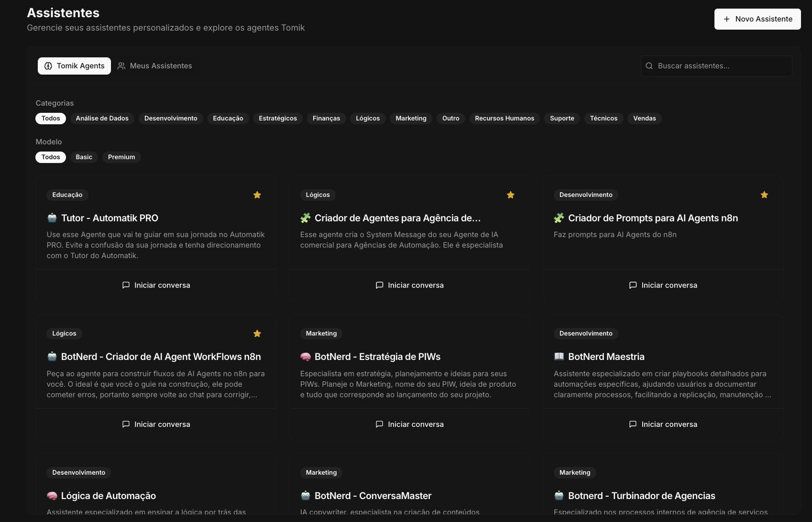Switch to the Tomik Agents tab
The height and width of the screenshot is (522, 812).
74,66
